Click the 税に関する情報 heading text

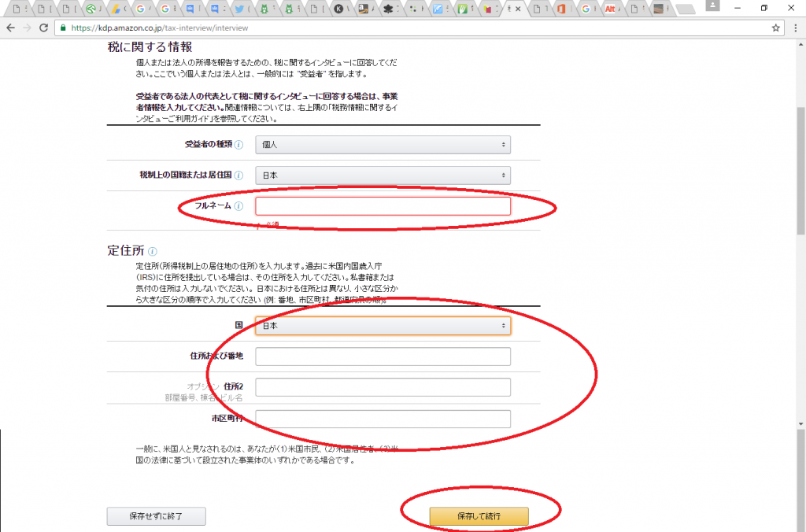coord(150,46)
